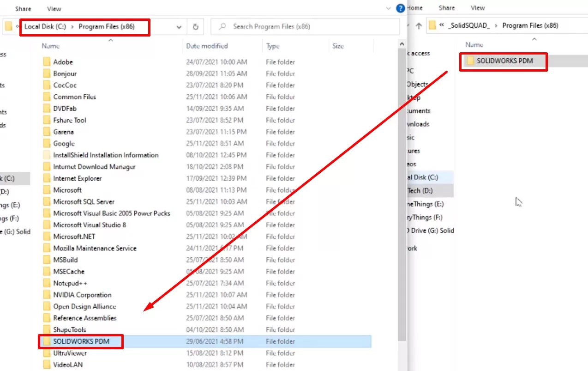This screenshot has height=371, width=588.
Task: Click the refresh icon next to address bar
Action: click(195, 27)
